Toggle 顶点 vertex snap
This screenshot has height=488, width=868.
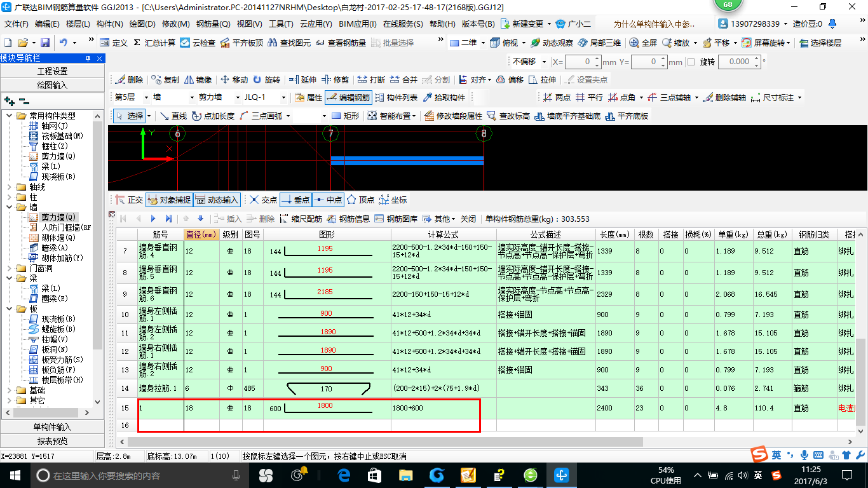pos(360,200)
